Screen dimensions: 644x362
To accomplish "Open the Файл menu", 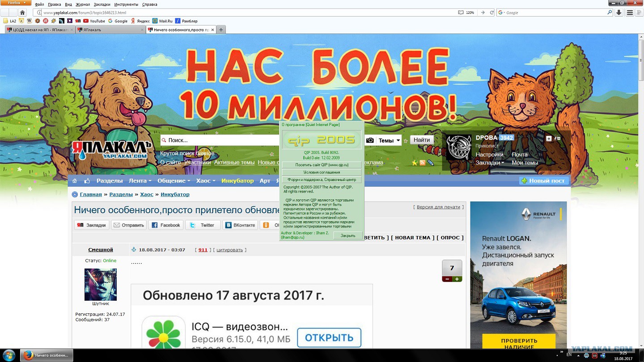I will click(x=39, y=4).
